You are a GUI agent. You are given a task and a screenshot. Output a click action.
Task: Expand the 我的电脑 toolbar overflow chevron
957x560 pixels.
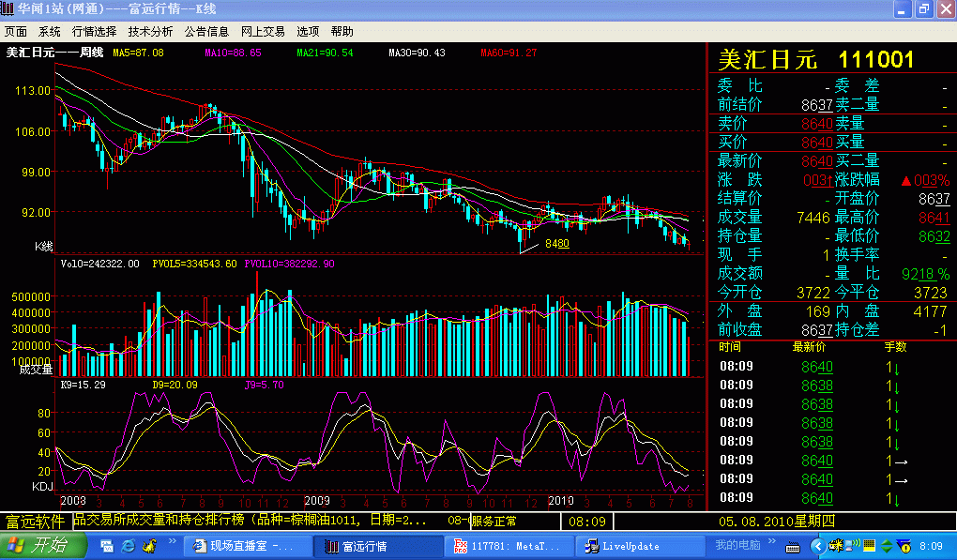point(771,541)
